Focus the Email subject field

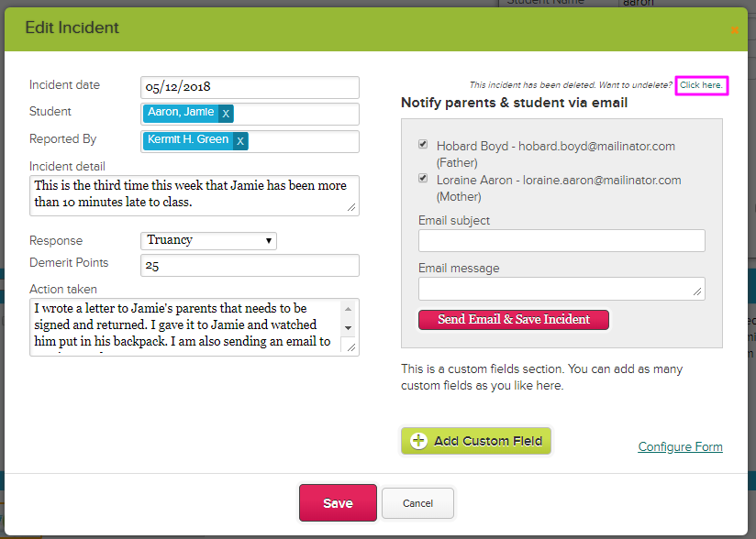(x=561, y=240)
